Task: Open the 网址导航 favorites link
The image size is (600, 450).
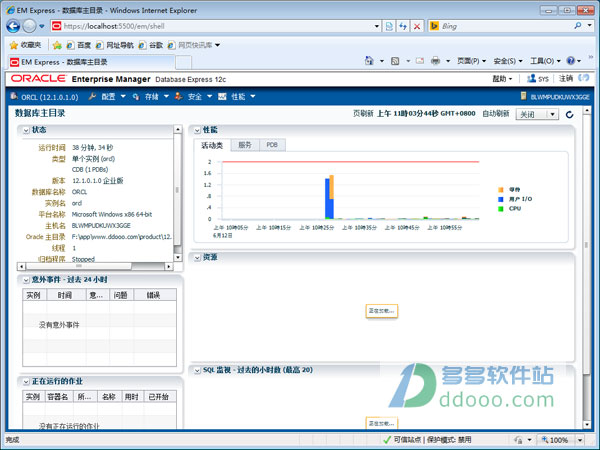Action: (114, 45)
